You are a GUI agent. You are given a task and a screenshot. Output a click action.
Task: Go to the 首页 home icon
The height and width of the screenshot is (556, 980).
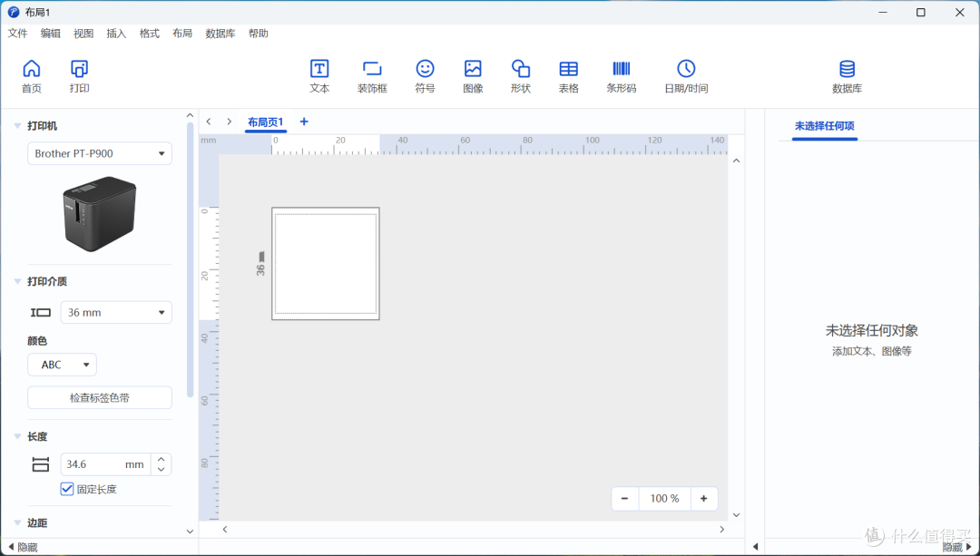tap(31, 76)
